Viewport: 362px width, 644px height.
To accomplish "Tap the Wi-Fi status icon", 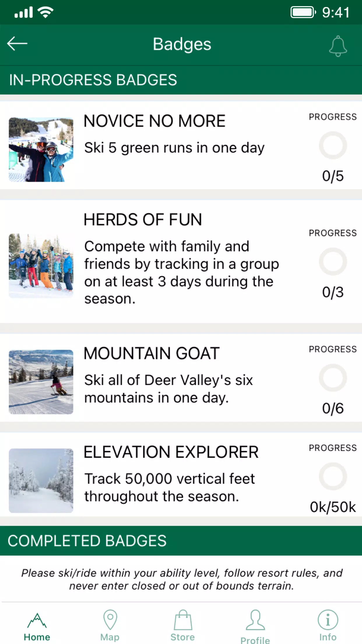I will tap(46, 12).
